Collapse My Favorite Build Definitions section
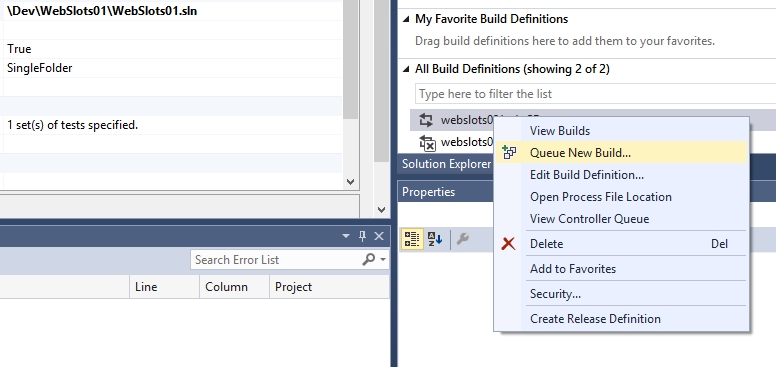776x367 pixels. point(406,19)
